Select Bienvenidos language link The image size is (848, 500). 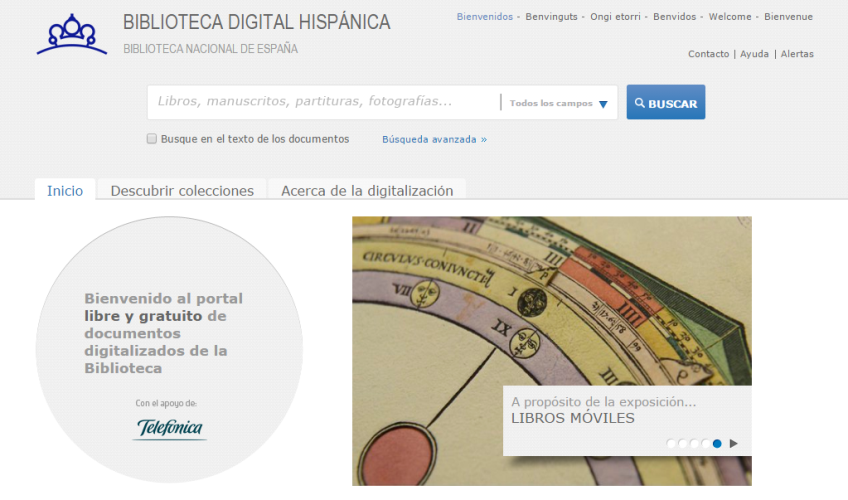click(485, 17)
